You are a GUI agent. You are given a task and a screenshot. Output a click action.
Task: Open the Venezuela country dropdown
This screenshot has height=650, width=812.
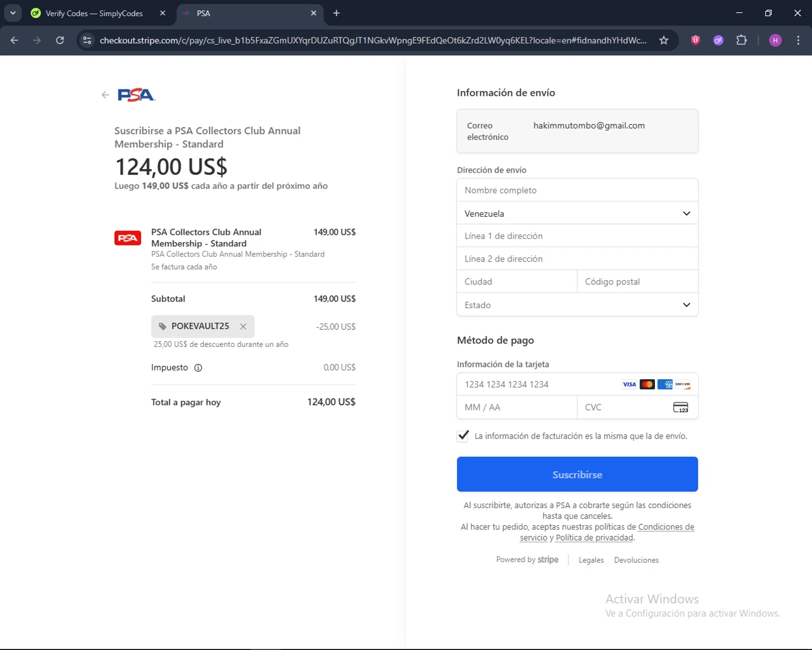578,213
